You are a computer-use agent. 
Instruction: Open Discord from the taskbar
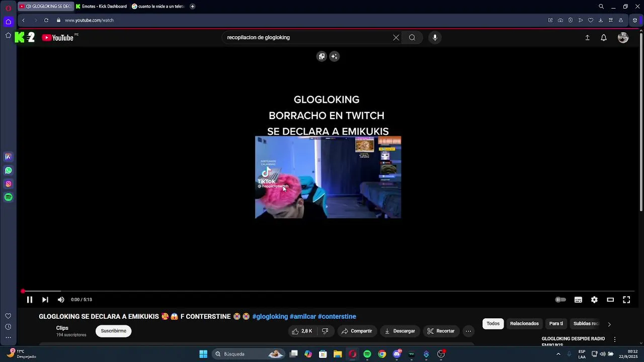click(x=397, y=354)
